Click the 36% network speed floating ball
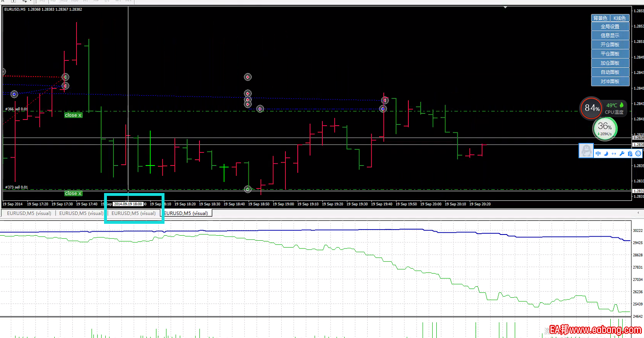This screenshot has width=644, height=338. point(605,129)
